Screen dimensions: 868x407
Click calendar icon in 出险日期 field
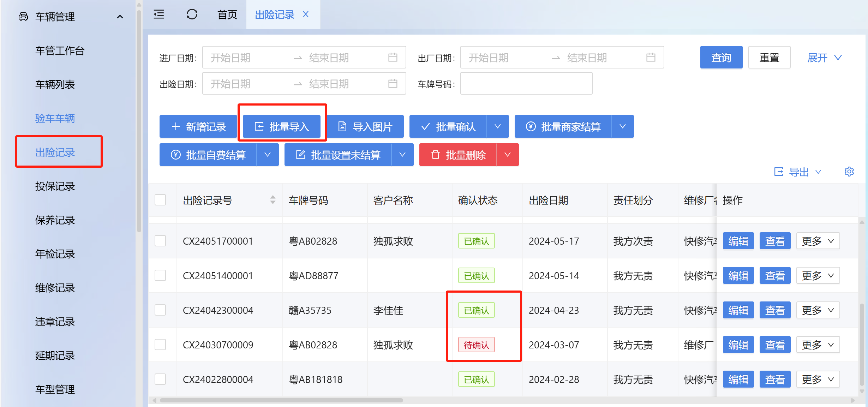393,83
